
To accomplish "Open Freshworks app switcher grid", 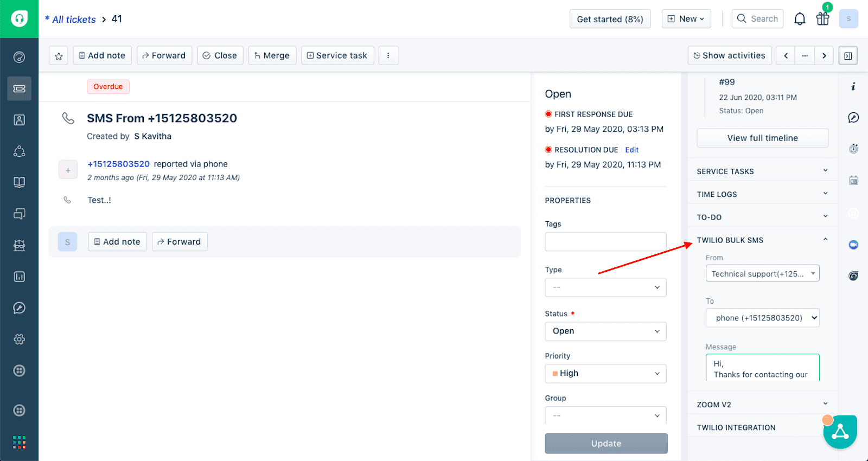I will (x=19, y=443).
